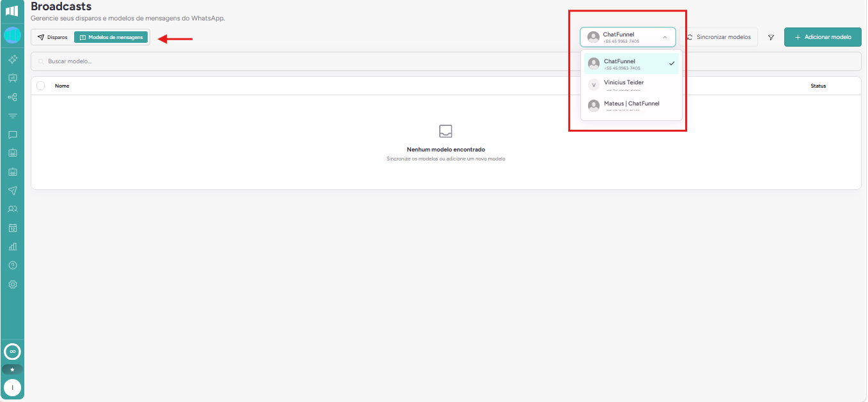Open the sidebar paper-plane broadcasts icon
The image size is (868, 402).
pyautogui.click(x=12, y=190)
